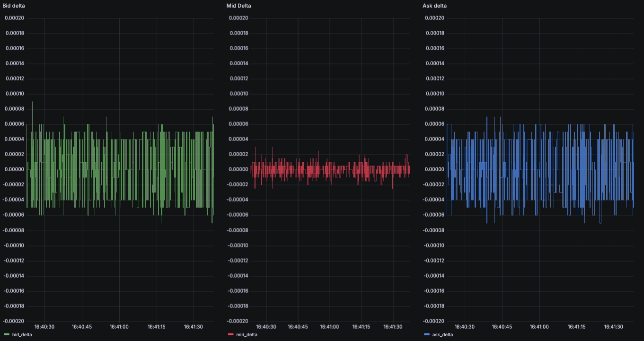
Task: Click the -0.00016 y-axis label in Ask delta panel
Action: point(433,291)
